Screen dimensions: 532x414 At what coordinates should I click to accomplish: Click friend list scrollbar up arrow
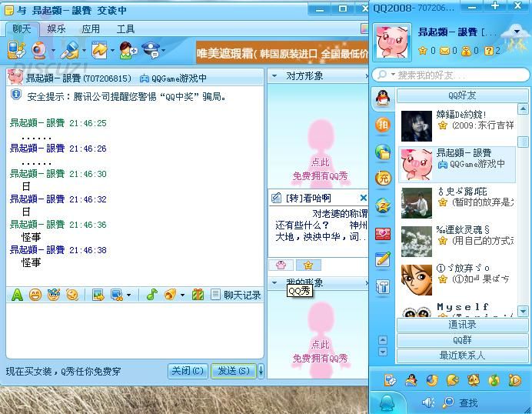[523, 109]
